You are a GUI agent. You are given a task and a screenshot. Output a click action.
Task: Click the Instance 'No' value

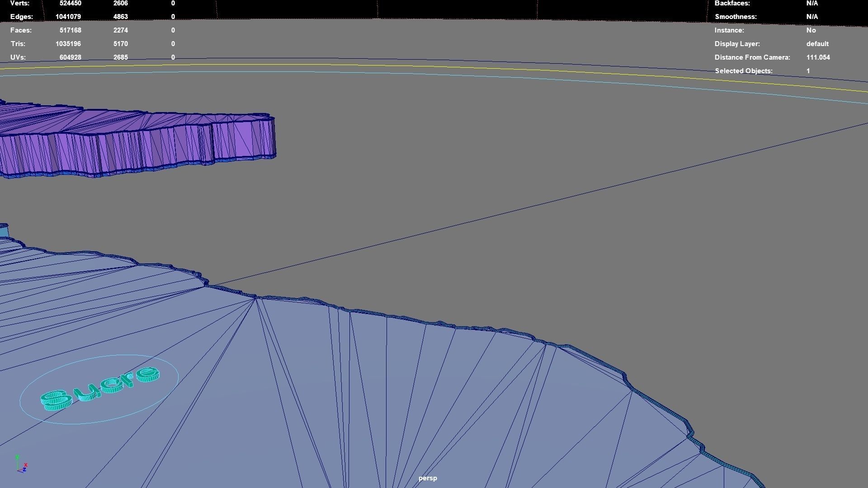[x=811, y=30]
